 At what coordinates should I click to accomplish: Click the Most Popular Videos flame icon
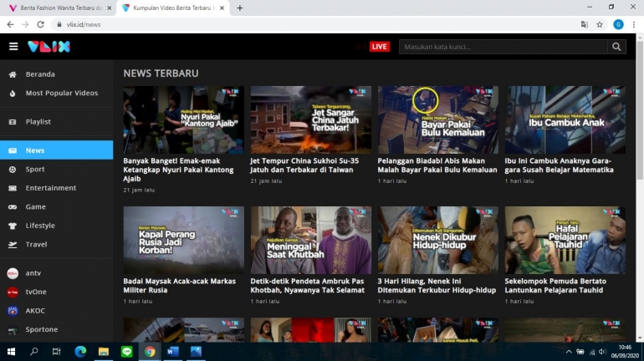(x=13, y=93)
